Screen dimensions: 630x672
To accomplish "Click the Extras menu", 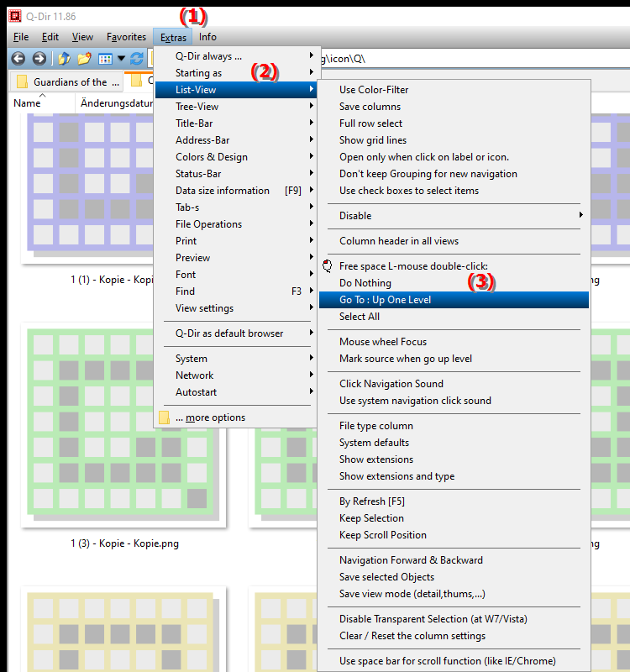I will point(173,37).
